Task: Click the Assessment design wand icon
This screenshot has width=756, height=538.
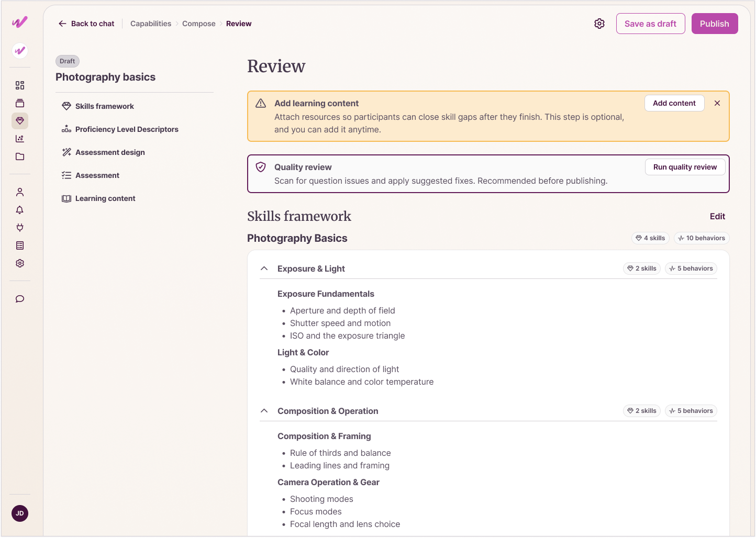Action: point(66,152)
